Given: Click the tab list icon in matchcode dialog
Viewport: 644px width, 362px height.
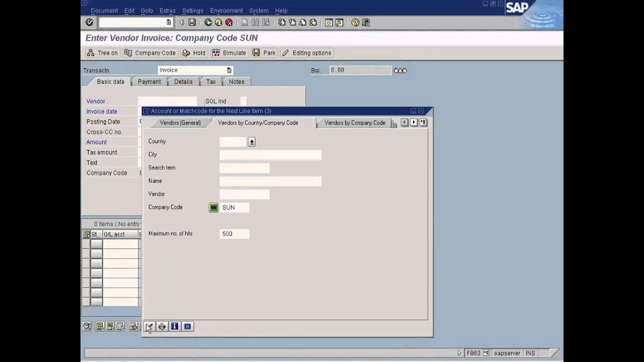Looking at the screenshot, I should (x=424, y=123).
